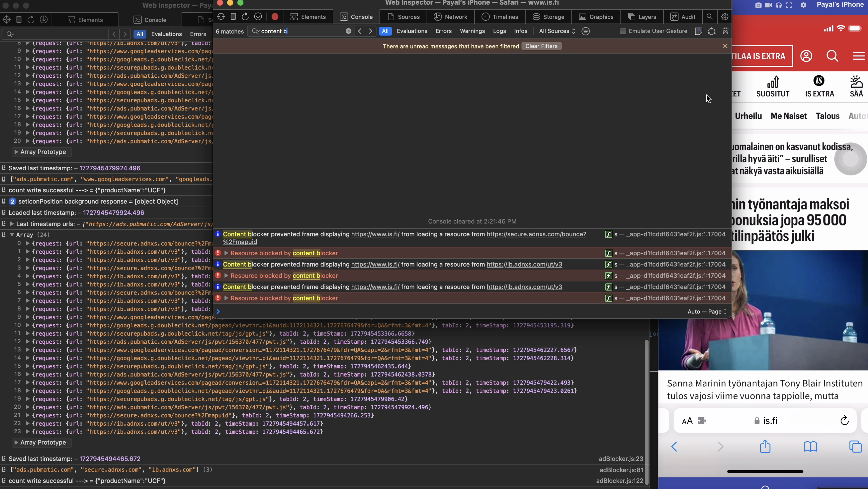Select the Errors filter in console
The width and height of the screenshot is (868, 489).
click(443, 31)
